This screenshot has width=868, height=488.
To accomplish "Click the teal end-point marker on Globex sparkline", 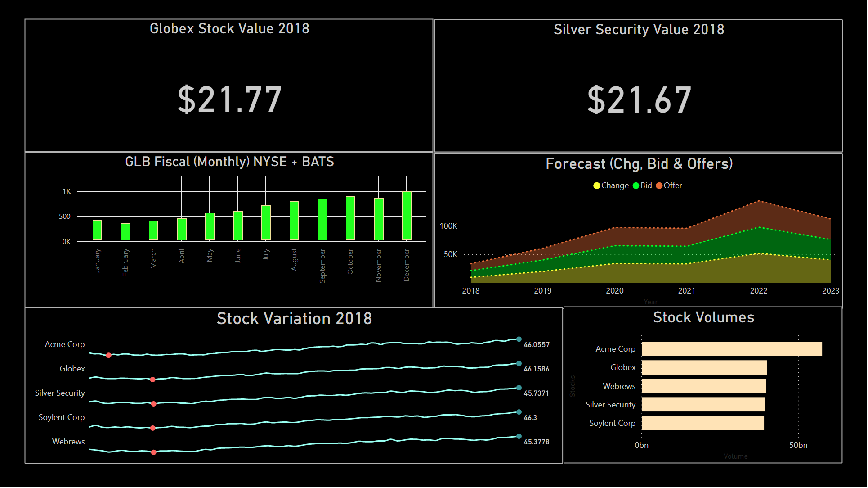I will pyautogui.click(x=519, y=363).
